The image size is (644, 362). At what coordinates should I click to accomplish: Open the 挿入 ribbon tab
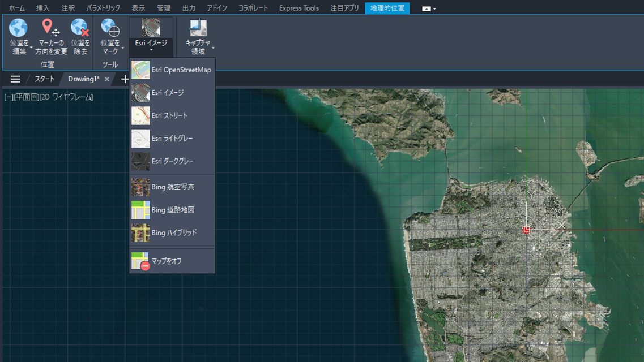coord(42,8)
